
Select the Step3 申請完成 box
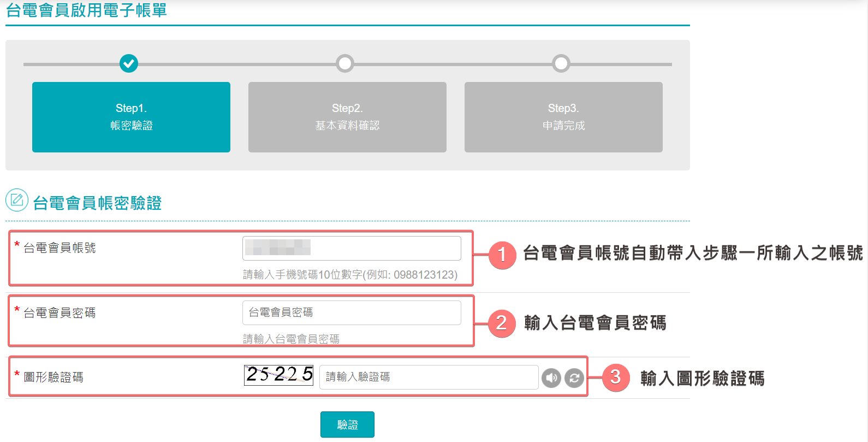tap(563, 117)
